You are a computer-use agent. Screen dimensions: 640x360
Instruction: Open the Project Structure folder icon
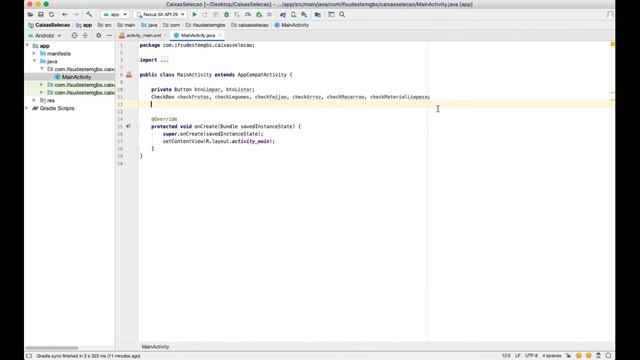click(x=318, y=14)
